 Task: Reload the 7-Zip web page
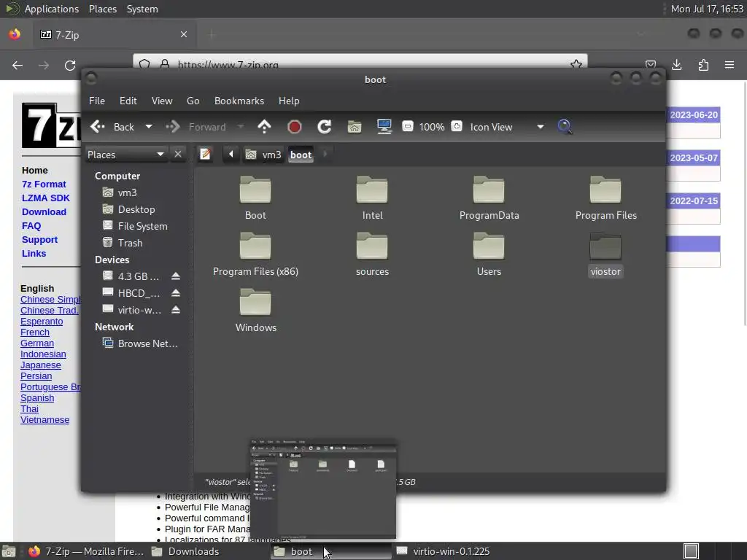click(70, 65)
